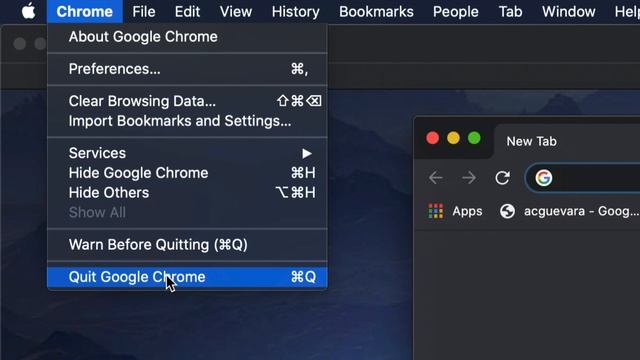Open Preferences from Chrome menu
The image size is (640, 360).
pos(187,69)
